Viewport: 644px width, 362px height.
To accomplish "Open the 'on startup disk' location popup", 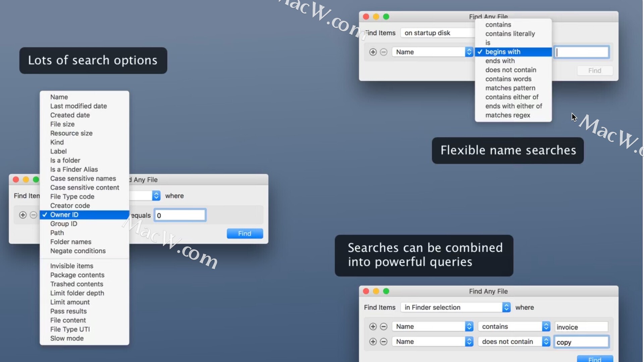I will pyautogui.click(x=438, y=33).
